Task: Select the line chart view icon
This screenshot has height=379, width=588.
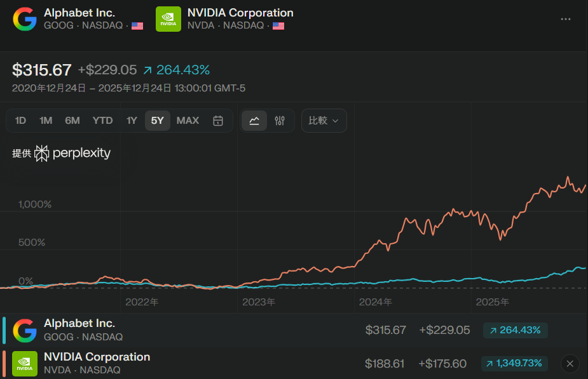Action: [254, 121]
